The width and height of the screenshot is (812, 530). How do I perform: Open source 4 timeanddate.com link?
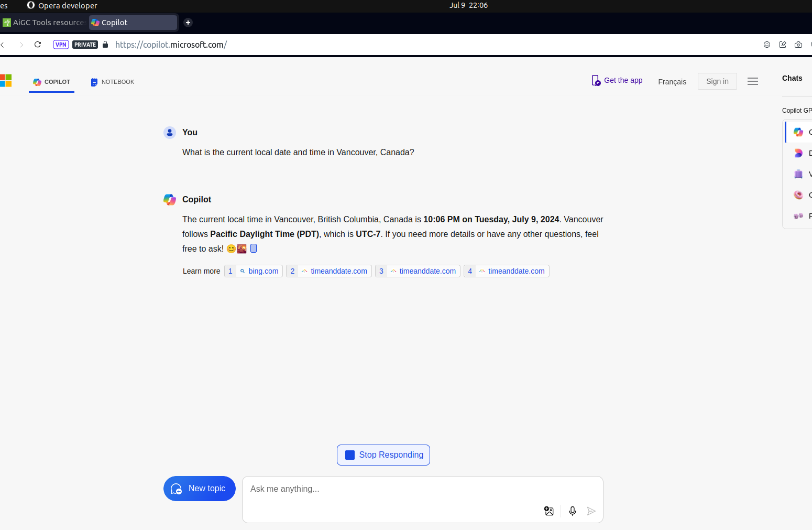point(507,271)
